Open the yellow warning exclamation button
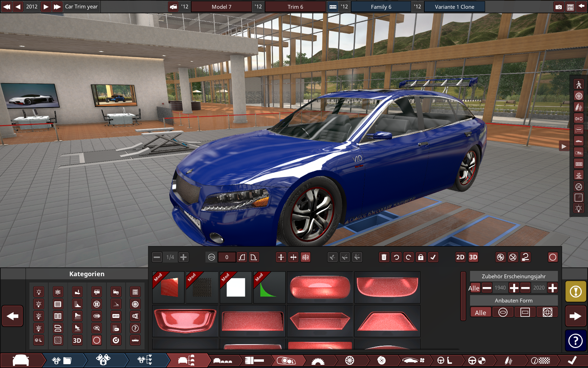Screen dimensions: 588x368 [576, 292]
